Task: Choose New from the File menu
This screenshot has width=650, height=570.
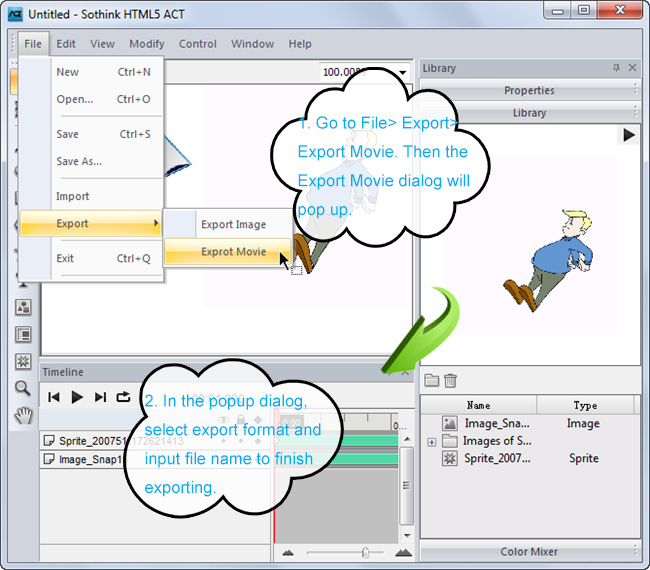Action: [x=91, y=72]
